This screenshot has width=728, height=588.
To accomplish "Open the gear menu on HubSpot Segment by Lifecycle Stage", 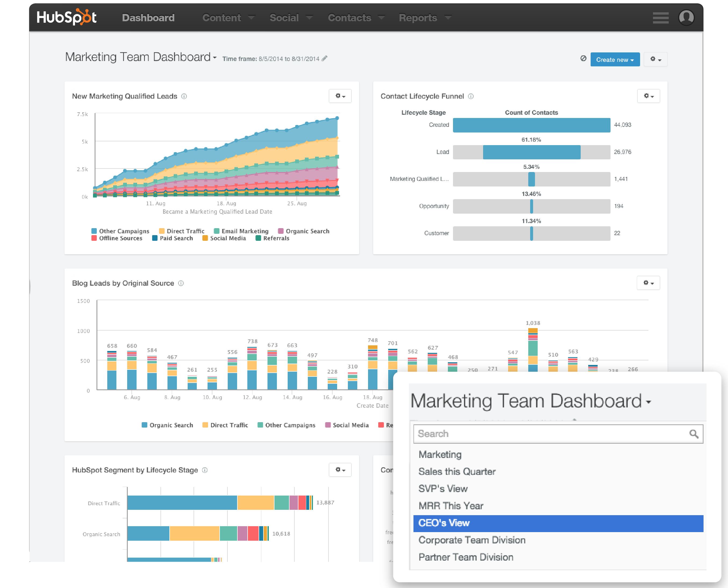I will (x=340, y=470).
